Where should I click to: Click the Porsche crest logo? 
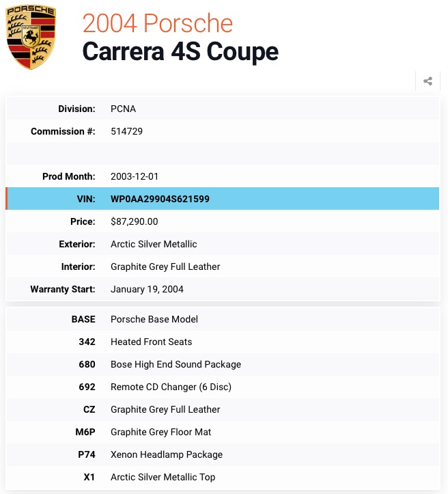point(31,36)
